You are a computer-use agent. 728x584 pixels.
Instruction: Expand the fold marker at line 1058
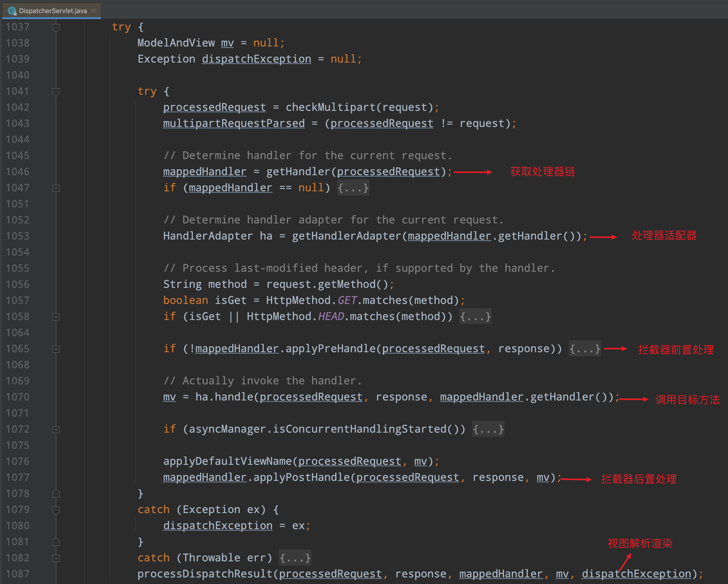pyautogui.click(x=56, y=317)
